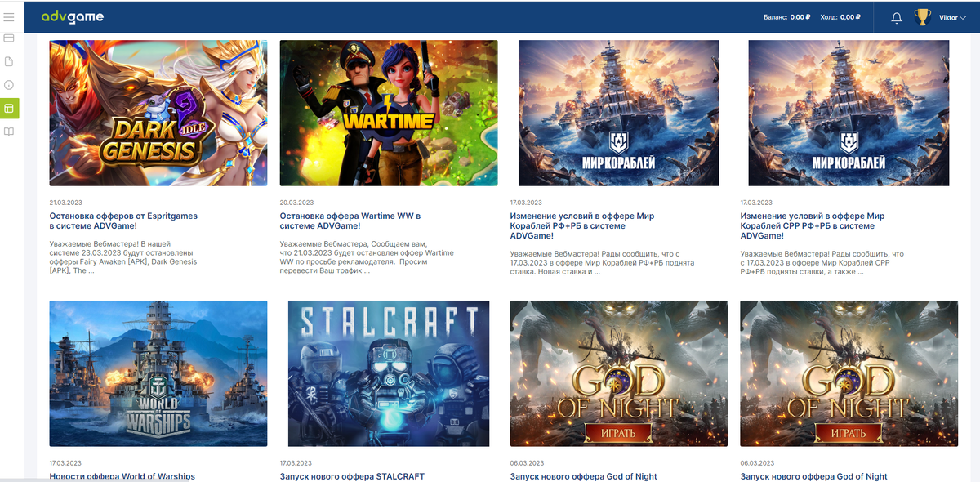The width and height of the screenshot is (980, 482).
Task: Open the Wartime news image
Action: point(389,114)
